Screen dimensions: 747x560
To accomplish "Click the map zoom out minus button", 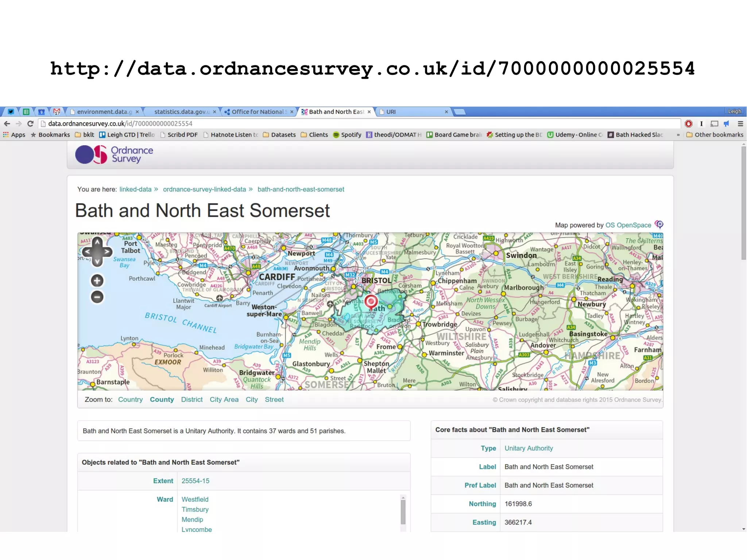I will pos(97,297).
